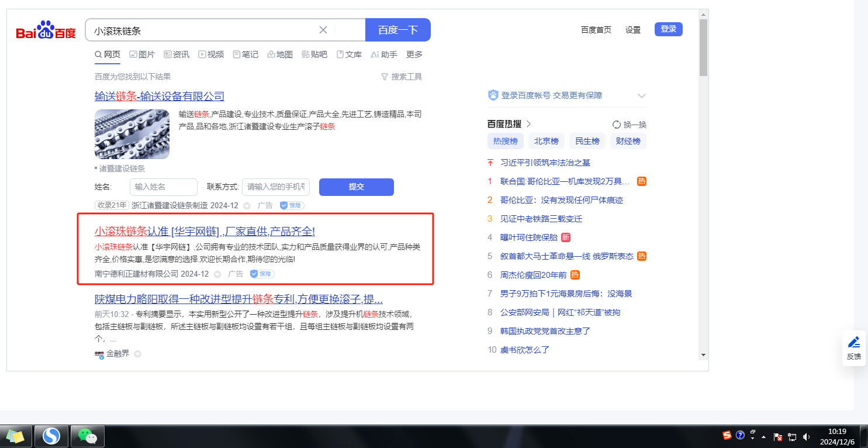Screen dimensions: 868x448
Task: Go to the 地图 tab
Action: [280, 54]
